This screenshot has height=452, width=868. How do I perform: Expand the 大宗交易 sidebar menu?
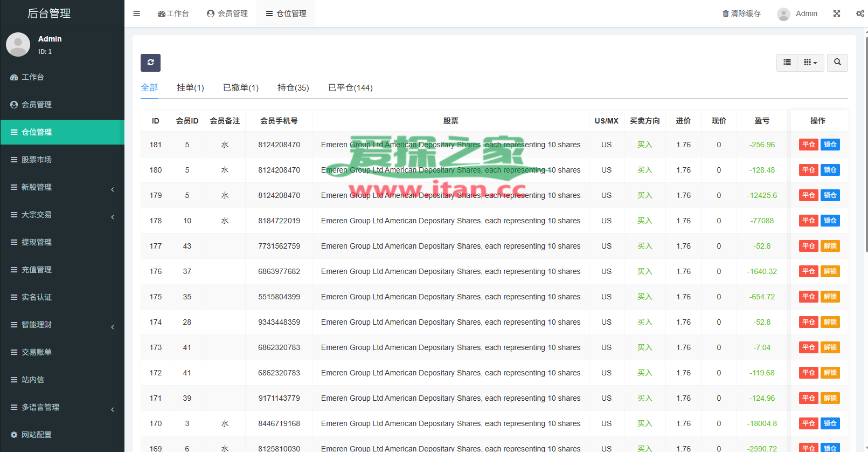[x=62, y=215]
